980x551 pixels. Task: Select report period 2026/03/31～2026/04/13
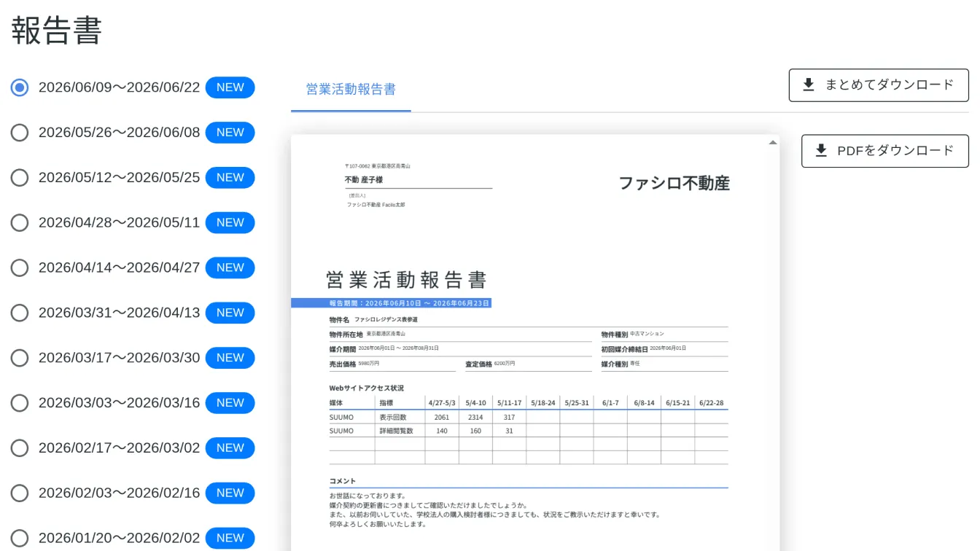point(20,313)
